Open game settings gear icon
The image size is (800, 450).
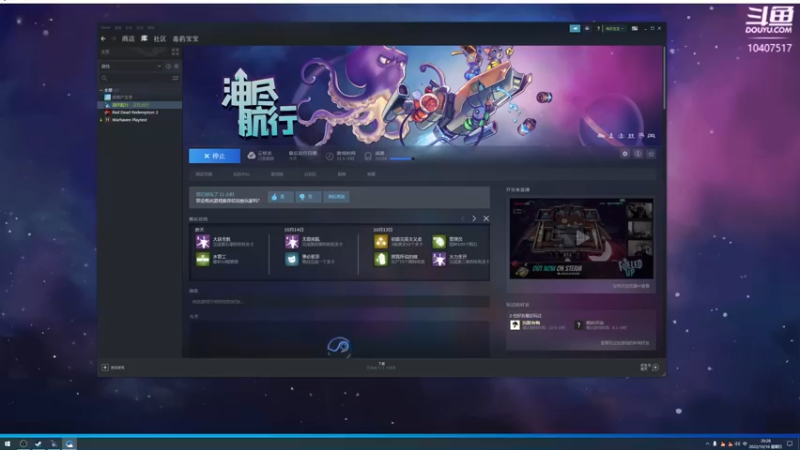point(624,154)
